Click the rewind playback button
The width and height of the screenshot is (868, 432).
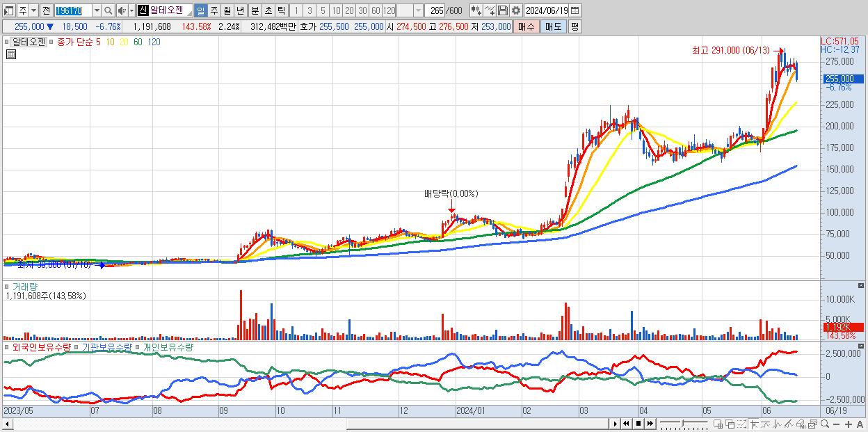(626, 424)
